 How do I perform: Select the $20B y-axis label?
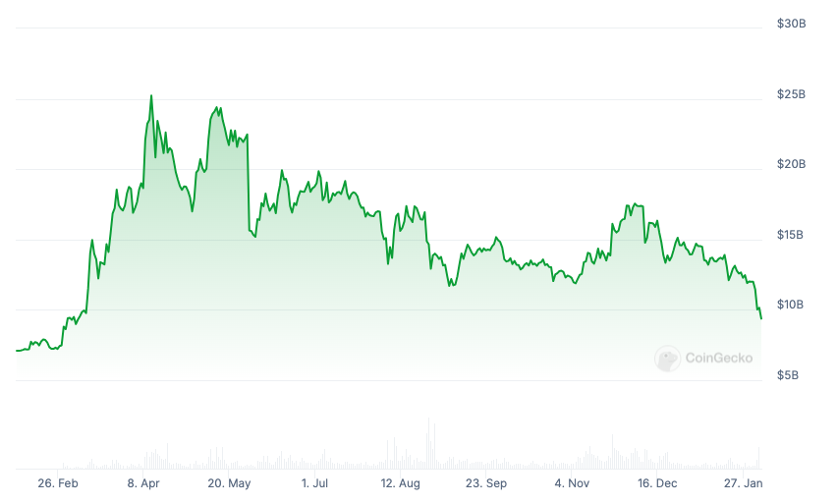pos(791,164)
